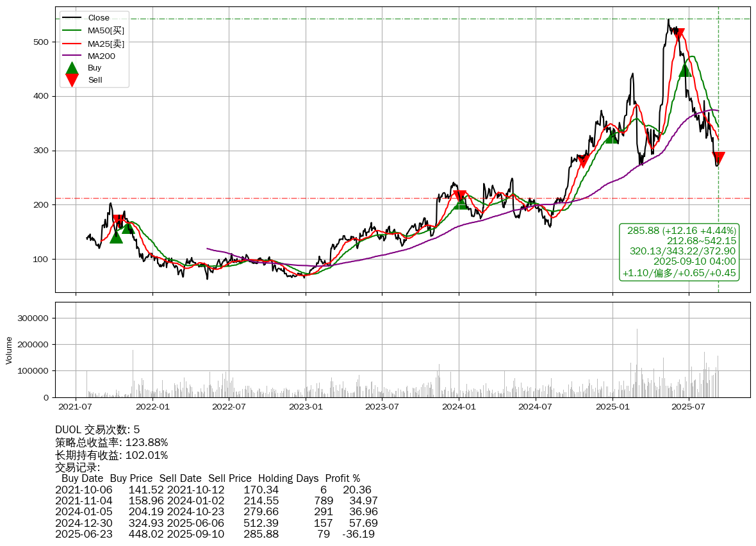The image size is (756, 546).
Task: Click the green buy marker near 448 in mid-2025
Action: pyautogui.click(x=685, y=70)
